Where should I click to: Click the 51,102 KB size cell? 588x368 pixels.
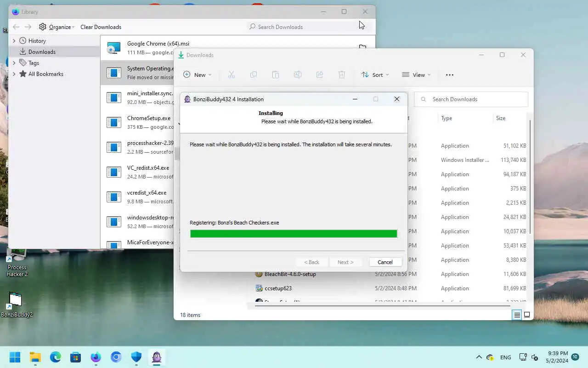[x=514, y=146]
